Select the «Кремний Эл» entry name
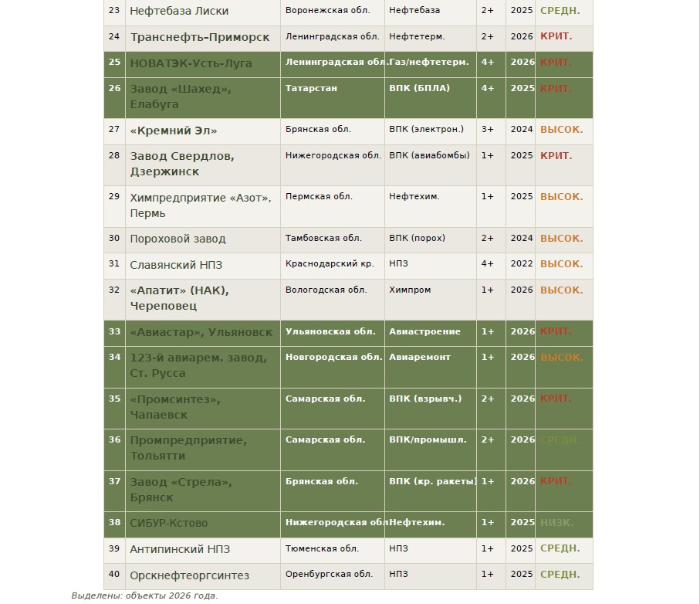Image resolution: width=700 pixels, height=604 pixels. (x=174, y=131)
